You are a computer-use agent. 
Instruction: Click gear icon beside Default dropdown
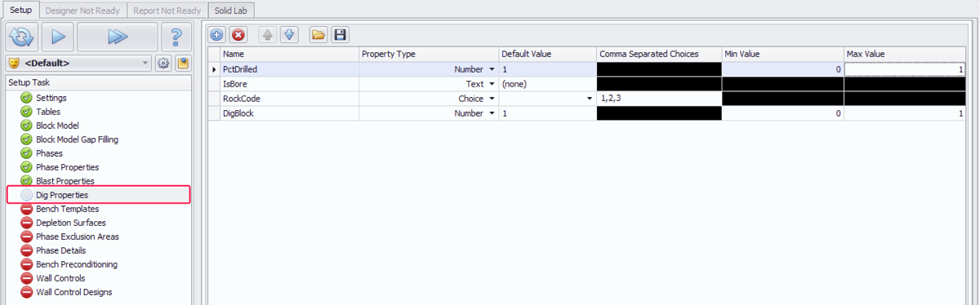point(163,63)
